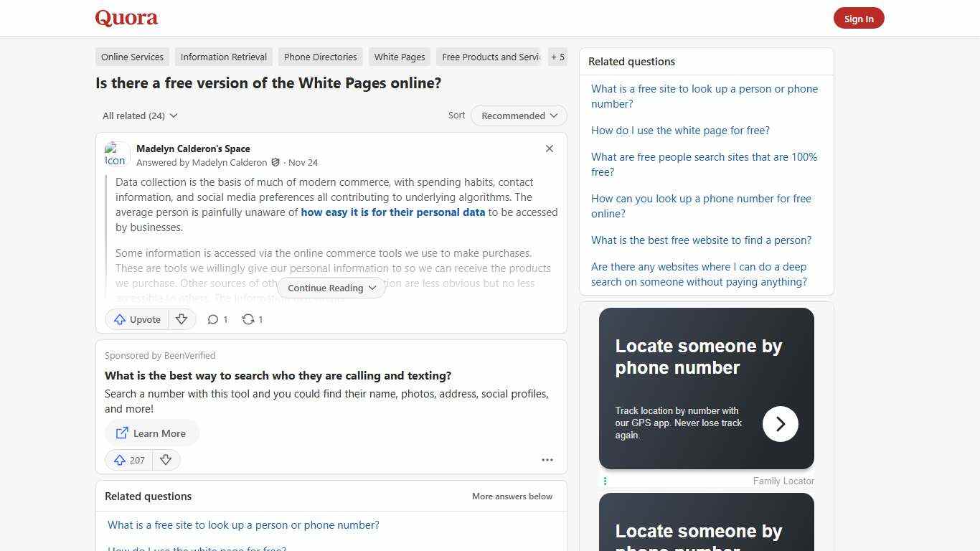Open comments on Madelyn Calderon's answer
The height and width of the screenshot is (551, 980).
point(217,319)
